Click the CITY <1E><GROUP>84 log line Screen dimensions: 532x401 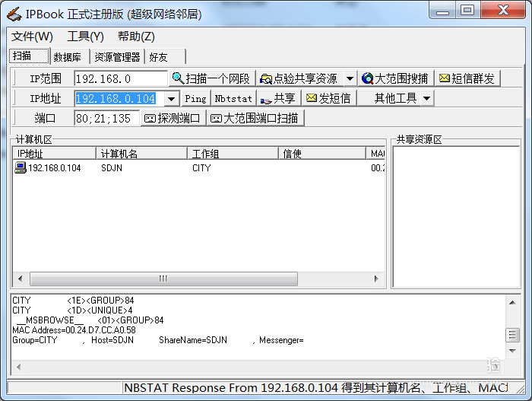[73, 301]
